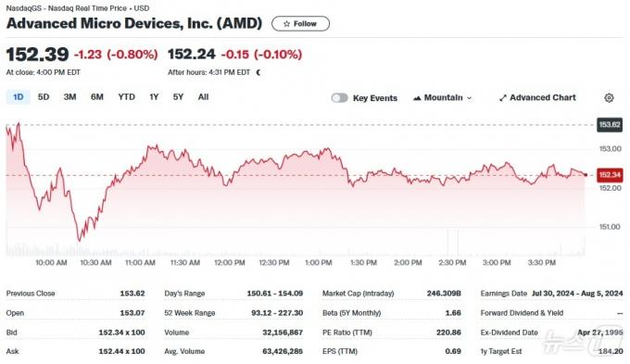630x364 pixels.
Task: Click the Ex-Dividend Date label
Action: [509, 333]
